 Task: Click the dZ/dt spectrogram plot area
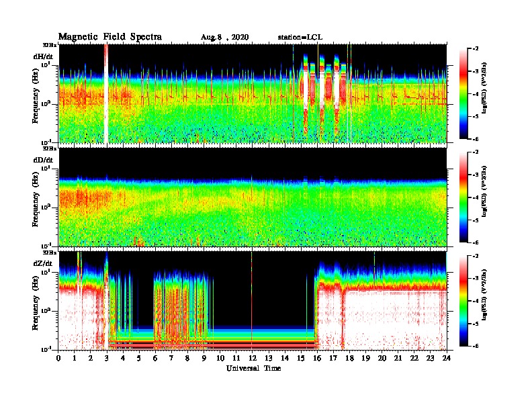(x=253, y=301)
